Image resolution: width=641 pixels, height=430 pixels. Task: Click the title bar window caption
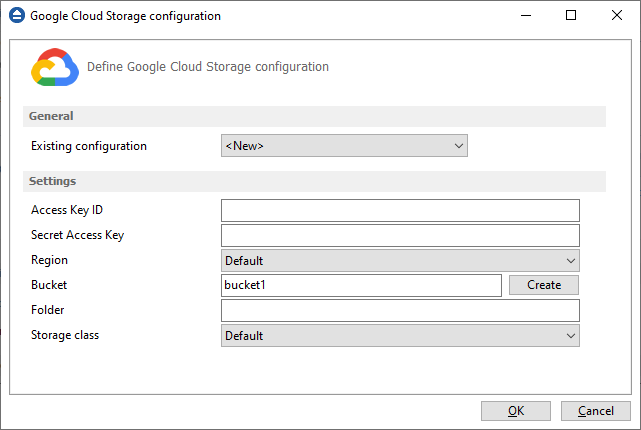coord(126,16)
